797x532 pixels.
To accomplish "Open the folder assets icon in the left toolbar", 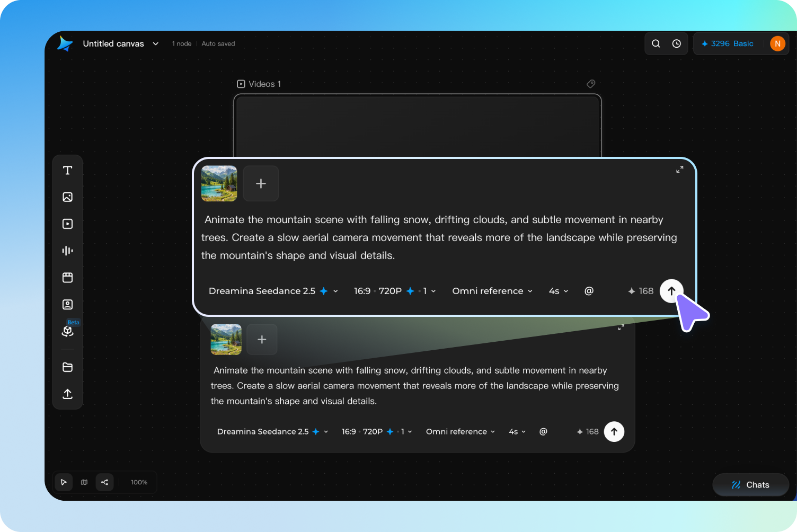I will click(x=67, y=367).
